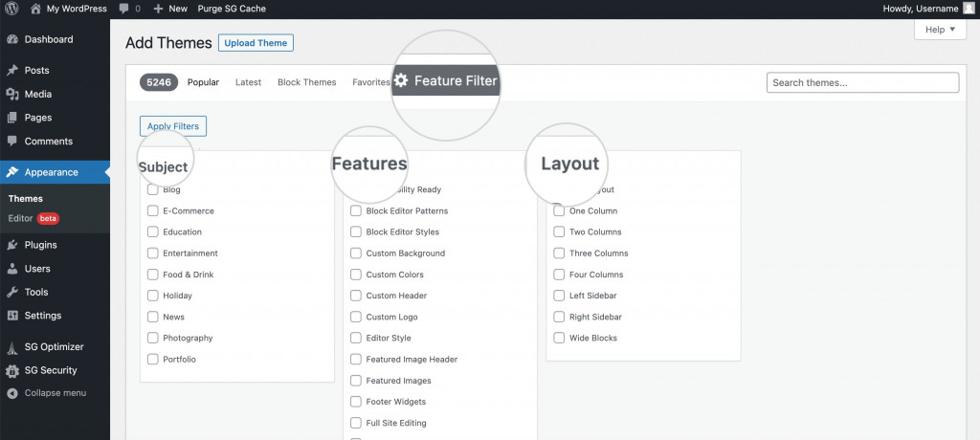
Task: Enable the Photography subject filter
Action: point(152,338)
